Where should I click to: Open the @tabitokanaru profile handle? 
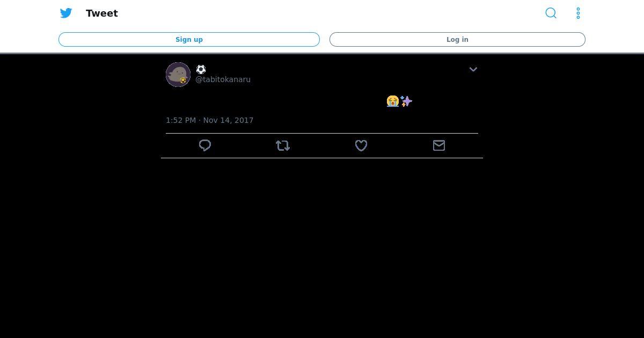223,79
